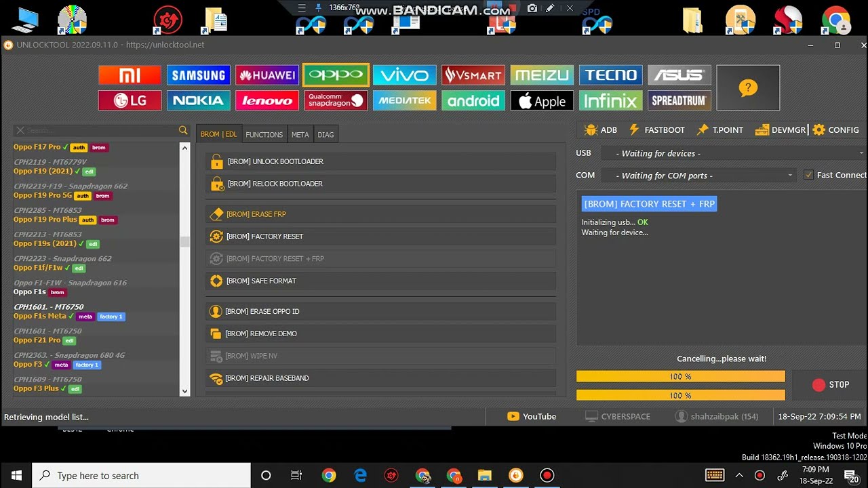Select the MediaTek brand logo

(404, 100)
